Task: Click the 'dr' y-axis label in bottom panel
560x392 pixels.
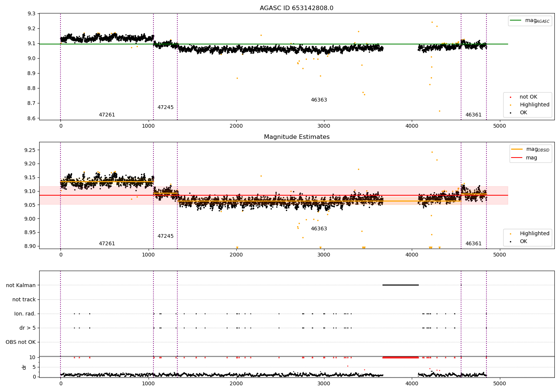Action: coord(24,367)
